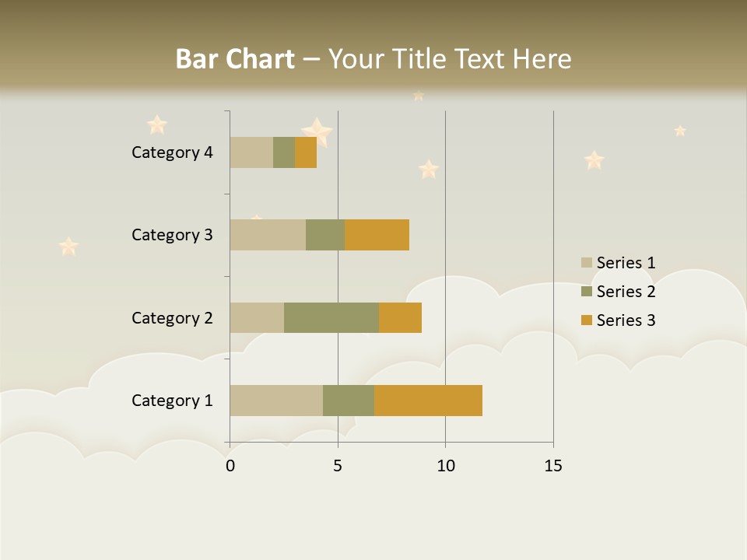Click the 0 value on the horizontal axis
The image size is (747, 560).
[x=230, y=466]
